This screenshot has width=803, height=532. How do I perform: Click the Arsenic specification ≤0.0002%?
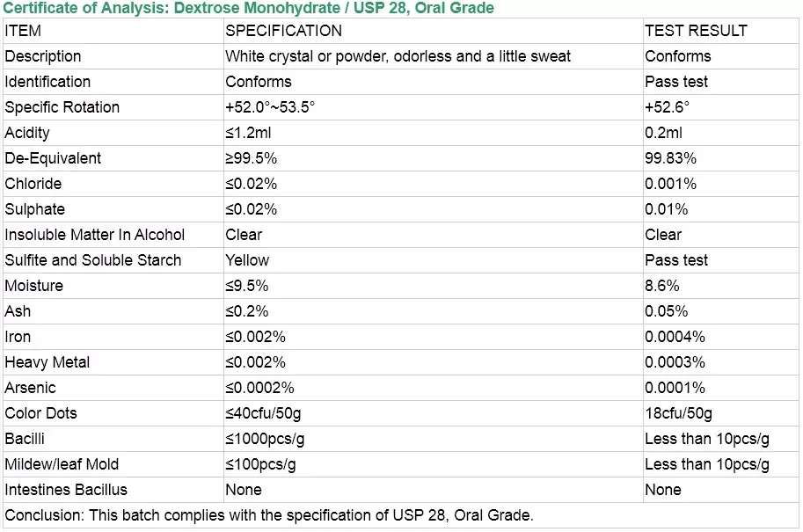[x=259, y=388]
